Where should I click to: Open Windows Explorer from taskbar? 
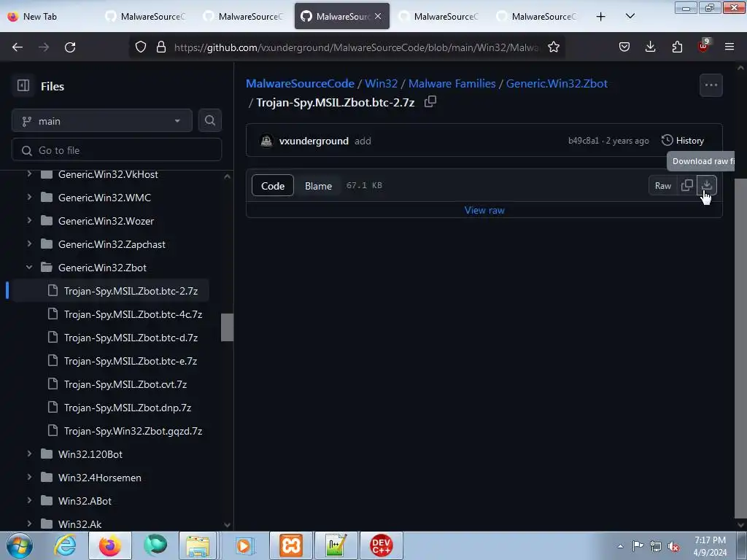(198, 545)
